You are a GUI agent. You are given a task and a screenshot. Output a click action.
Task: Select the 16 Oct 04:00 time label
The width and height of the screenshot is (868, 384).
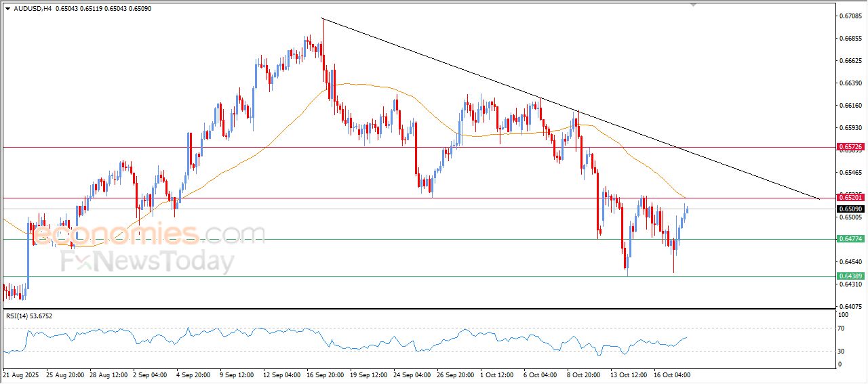[x=671, y=375]
